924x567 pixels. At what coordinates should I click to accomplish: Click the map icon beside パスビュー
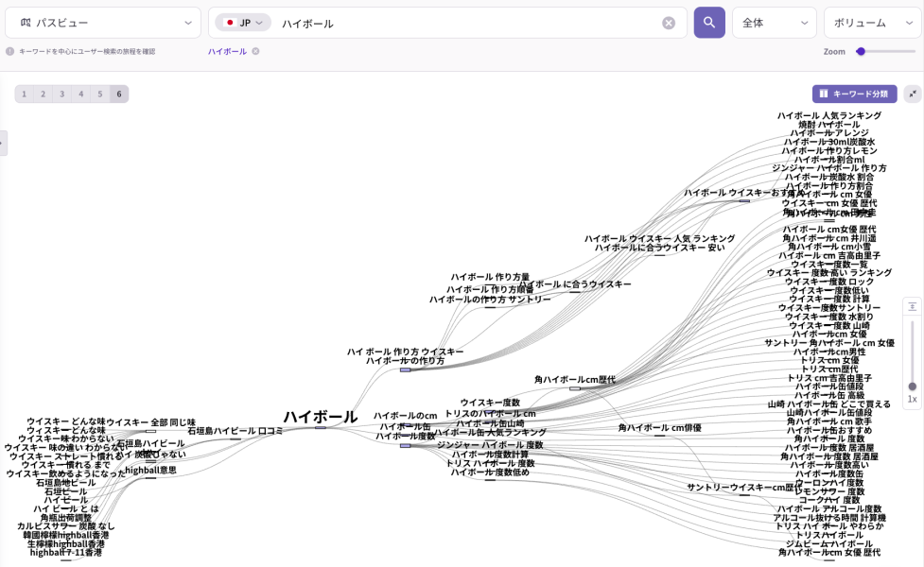[x=27, y=22]
